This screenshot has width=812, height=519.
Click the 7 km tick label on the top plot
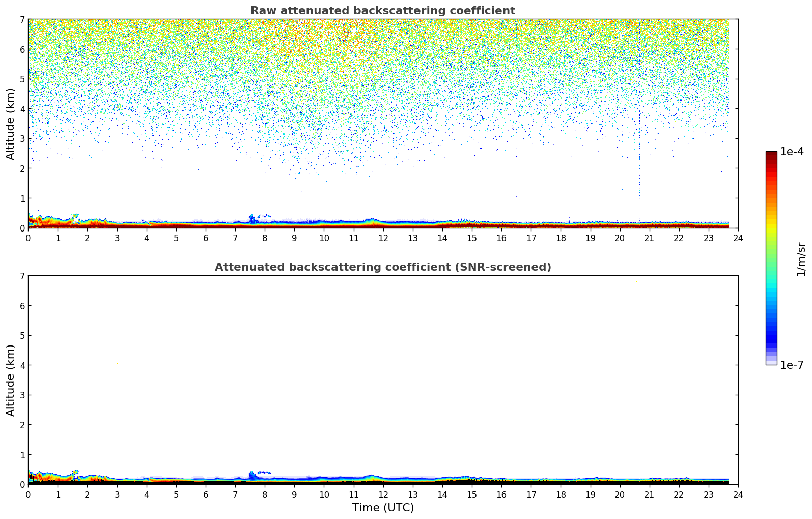[22, 20]
